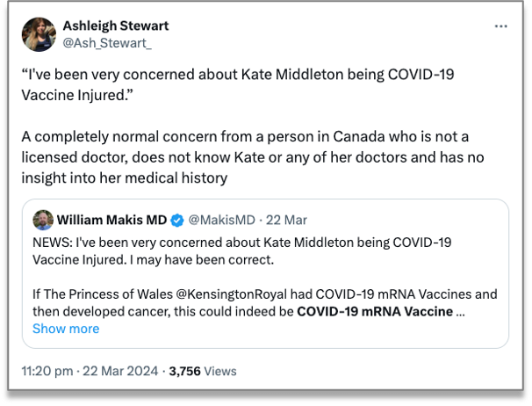532x406 pixels.
Task: Click the truncation ellipsis in quoted tweet
Action: pos(462,311)
